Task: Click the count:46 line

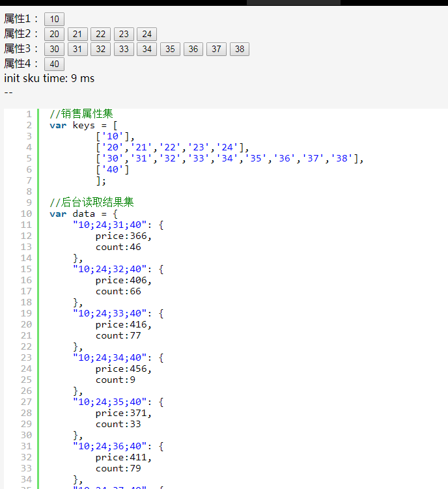Action: (119, 247)
